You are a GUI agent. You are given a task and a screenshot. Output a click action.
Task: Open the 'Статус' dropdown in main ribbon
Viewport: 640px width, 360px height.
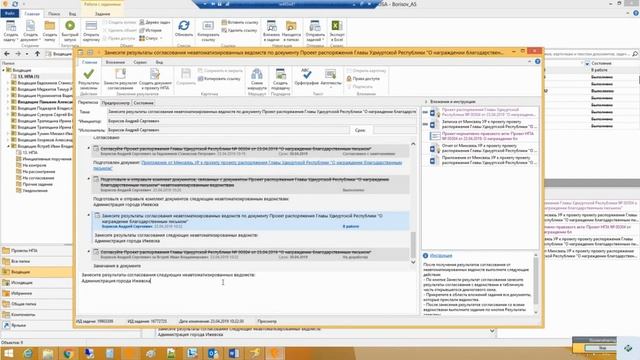151,38
